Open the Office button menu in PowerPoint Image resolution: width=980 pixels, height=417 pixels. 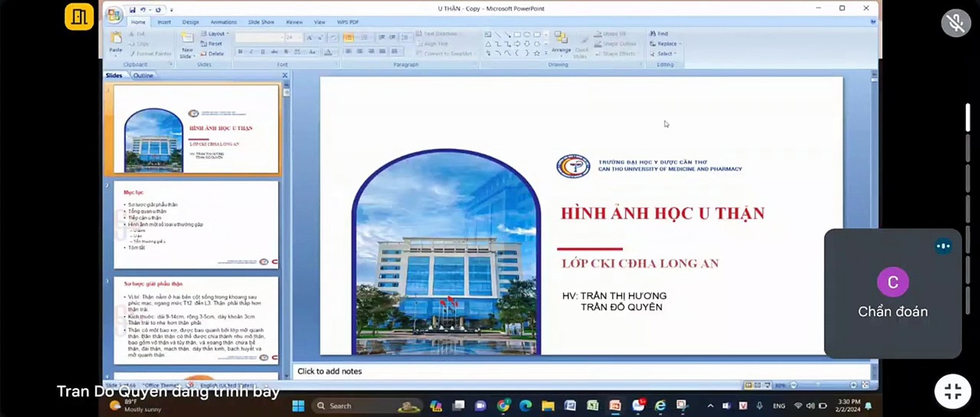click(x=114, y=14)
